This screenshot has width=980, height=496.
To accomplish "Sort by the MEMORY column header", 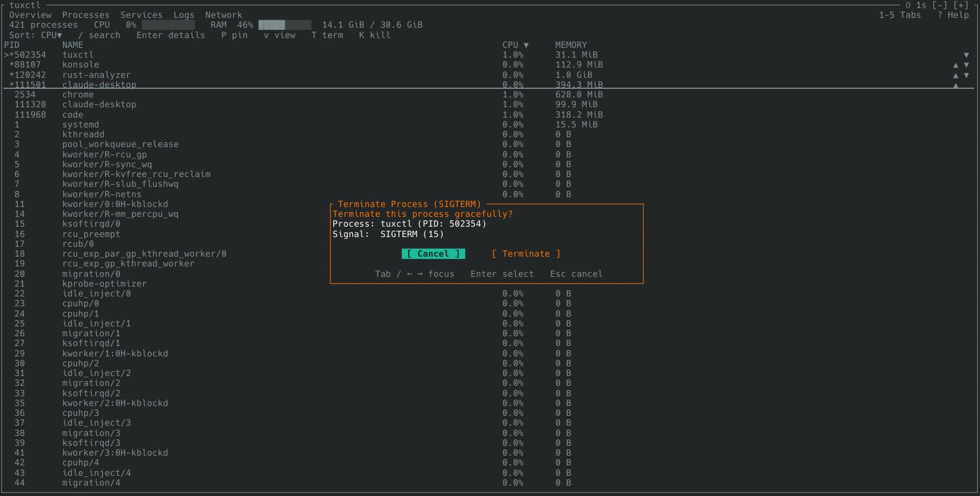I will coord(571,45).
